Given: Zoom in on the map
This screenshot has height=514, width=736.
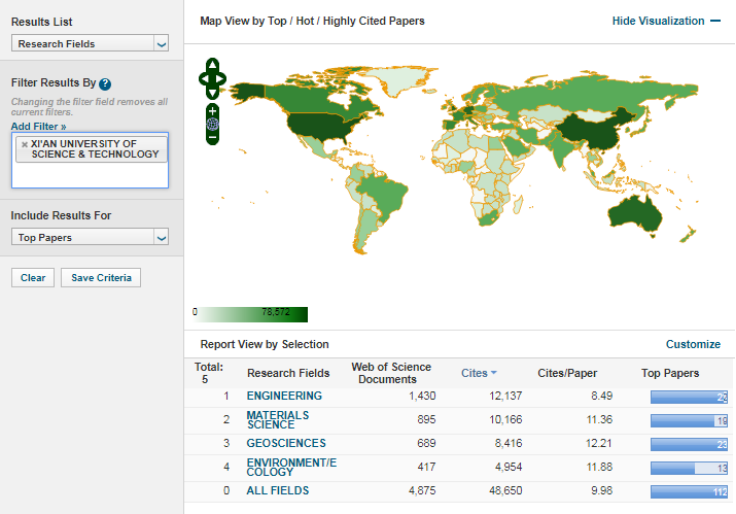Looking at the screenshot, I should pos(212,110).
